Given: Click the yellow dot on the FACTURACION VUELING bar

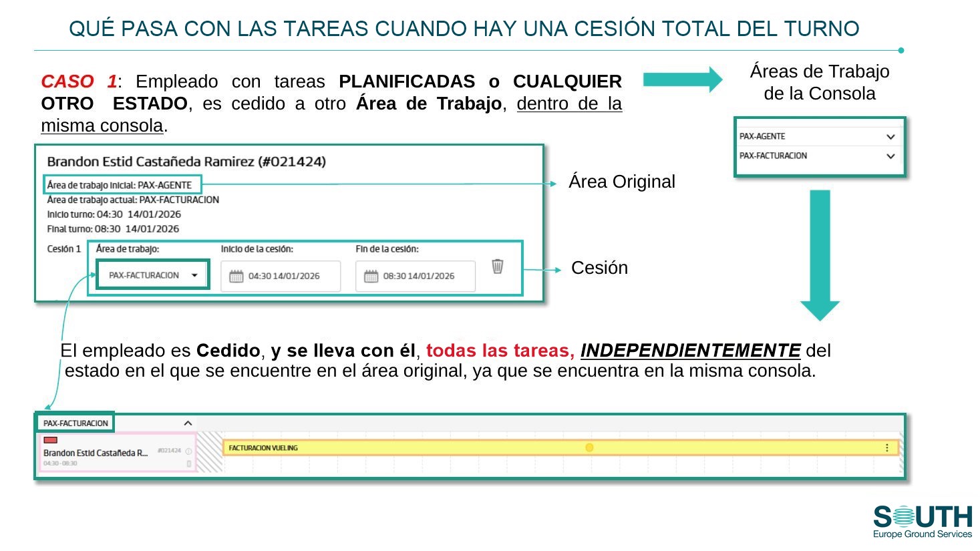Looking at the screenshot, I should (x=589, y=447).
